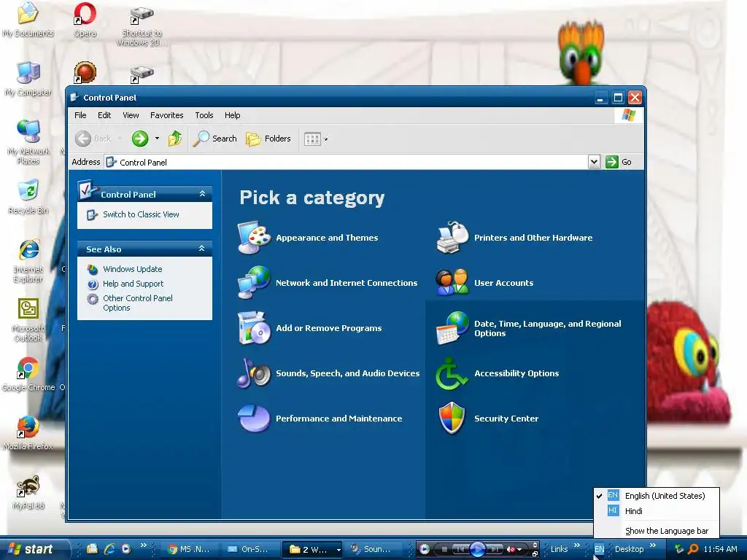Open the Tools menu
747x560 pixels.
[x=204, y=115]
